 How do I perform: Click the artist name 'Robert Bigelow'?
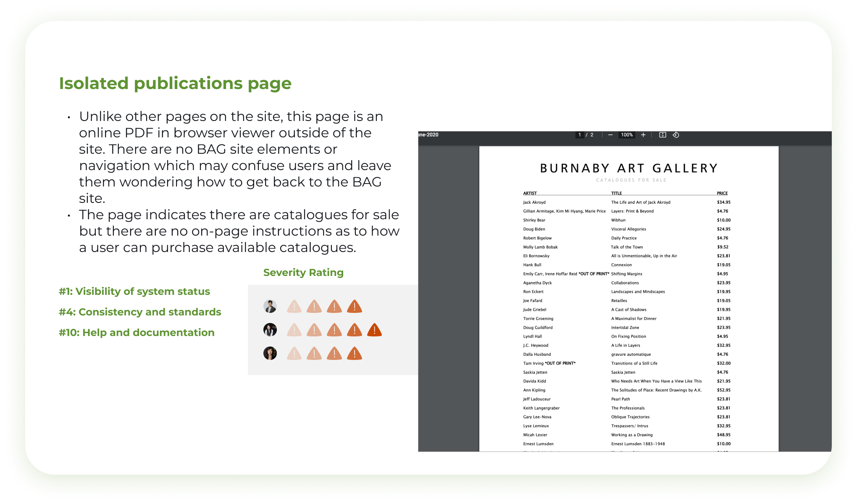pyautogui.click(x=537, y=238)
